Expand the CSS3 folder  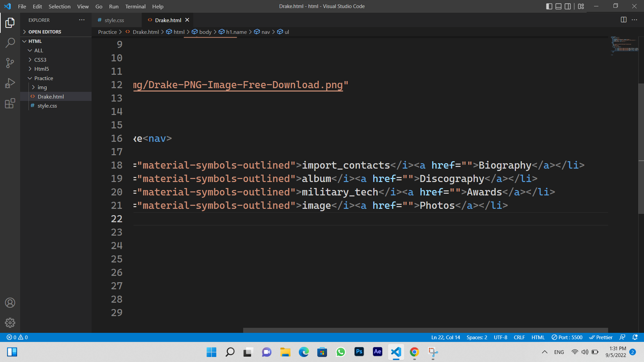(x=56, y=60)
